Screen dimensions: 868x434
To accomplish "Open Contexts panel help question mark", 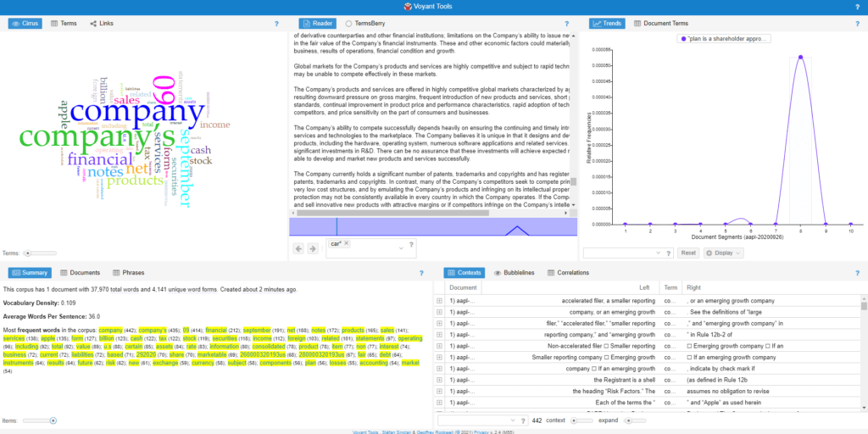I will 857,273.
